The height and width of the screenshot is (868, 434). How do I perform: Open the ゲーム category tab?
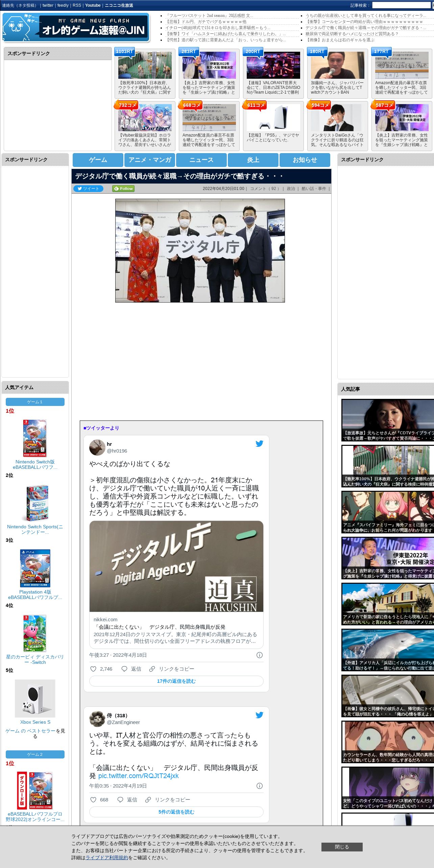[x=98, y=160]
